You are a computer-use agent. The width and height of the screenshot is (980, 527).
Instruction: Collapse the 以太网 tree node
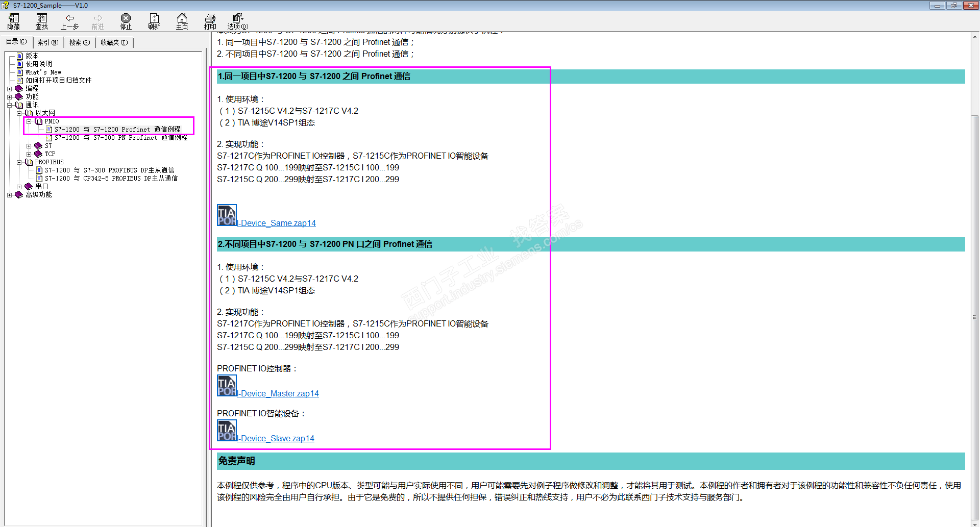tap(19, 113)
